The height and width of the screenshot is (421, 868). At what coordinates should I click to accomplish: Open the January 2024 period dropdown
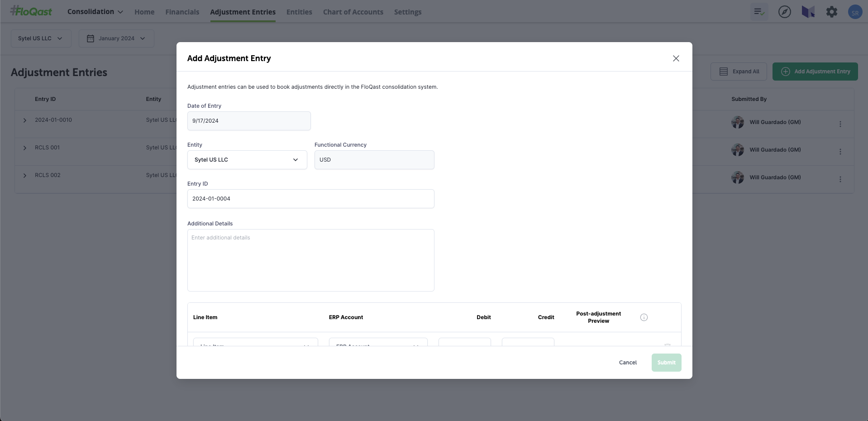pyautogui.click(x=116, y=38)
